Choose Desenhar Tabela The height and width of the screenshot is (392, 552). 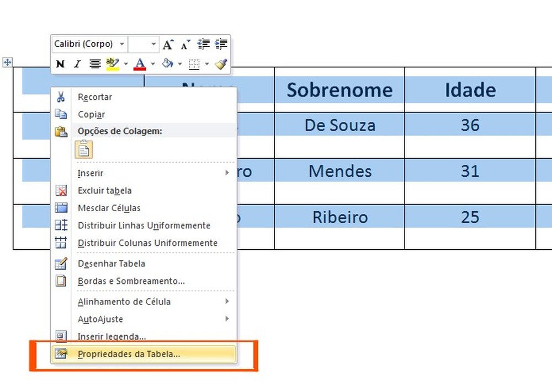tap(144, 264)
